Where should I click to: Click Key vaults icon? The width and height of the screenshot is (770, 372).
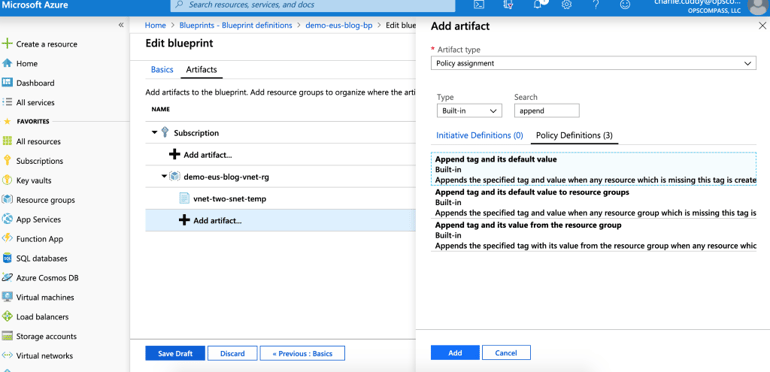click(x=7, y=180)
